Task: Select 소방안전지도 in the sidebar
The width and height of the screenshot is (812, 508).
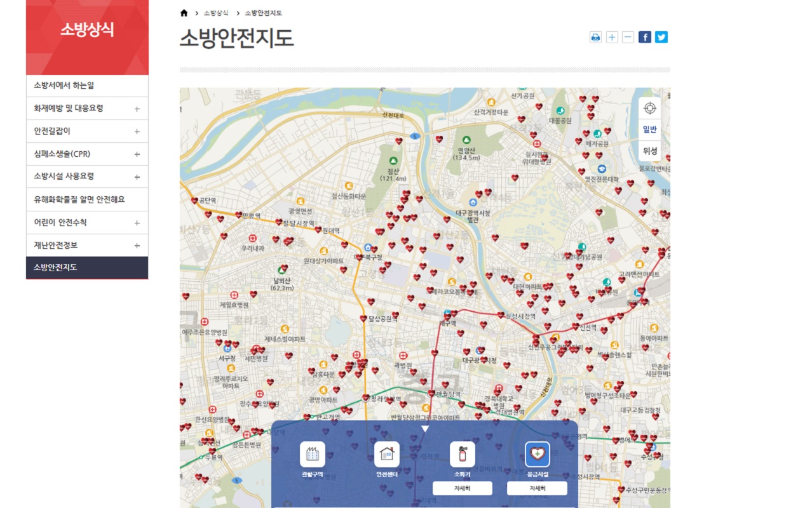Action: pyautogui.click(x=87, y=267)
